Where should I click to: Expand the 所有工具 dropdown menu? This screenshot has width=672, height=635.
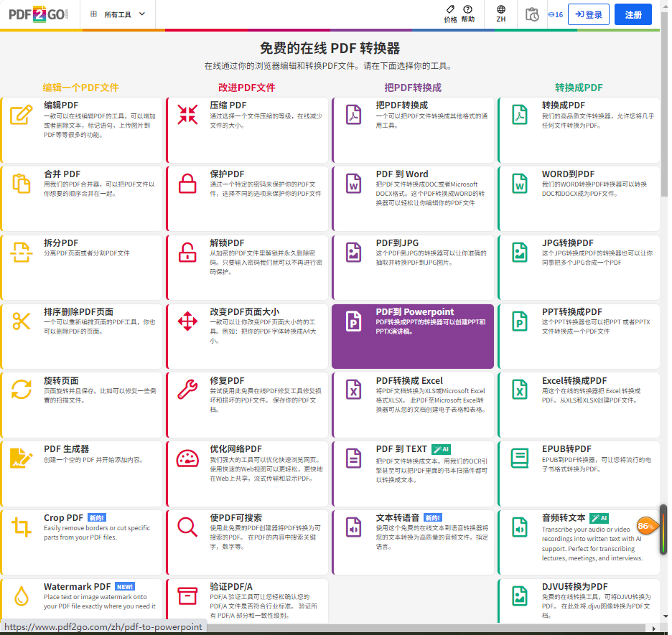click(118, 14)
